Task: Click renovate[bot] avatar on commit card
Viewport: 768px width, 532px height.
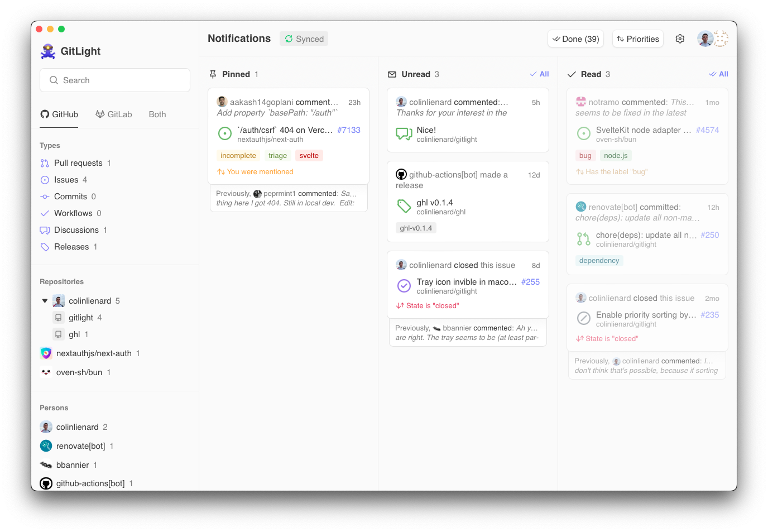Action: point(581,207)
